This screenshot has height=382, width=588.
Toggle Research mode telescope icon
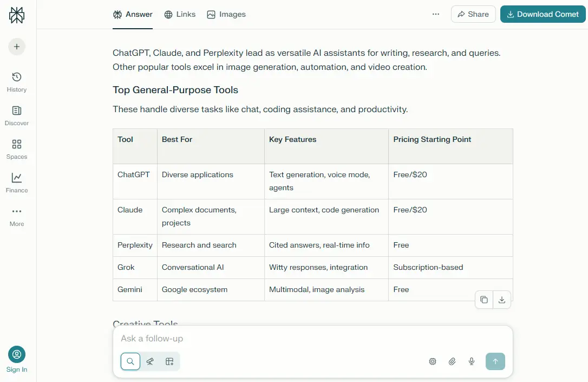click(150, 361)
